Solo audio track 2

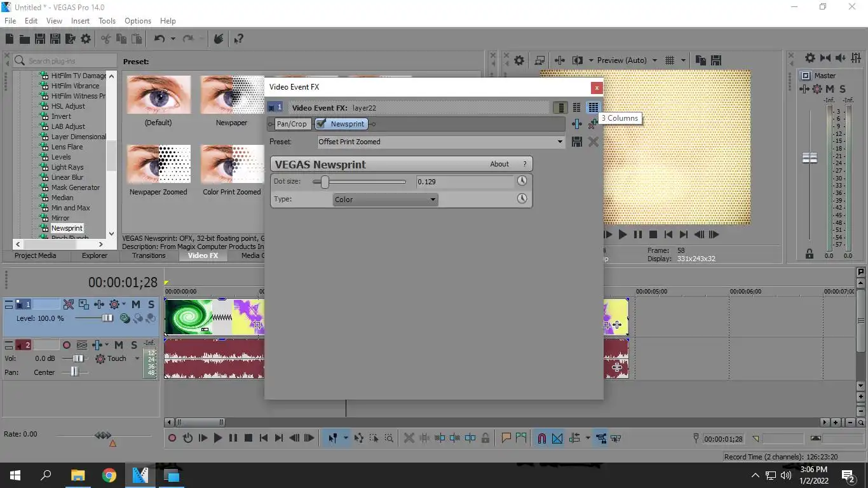133,345
